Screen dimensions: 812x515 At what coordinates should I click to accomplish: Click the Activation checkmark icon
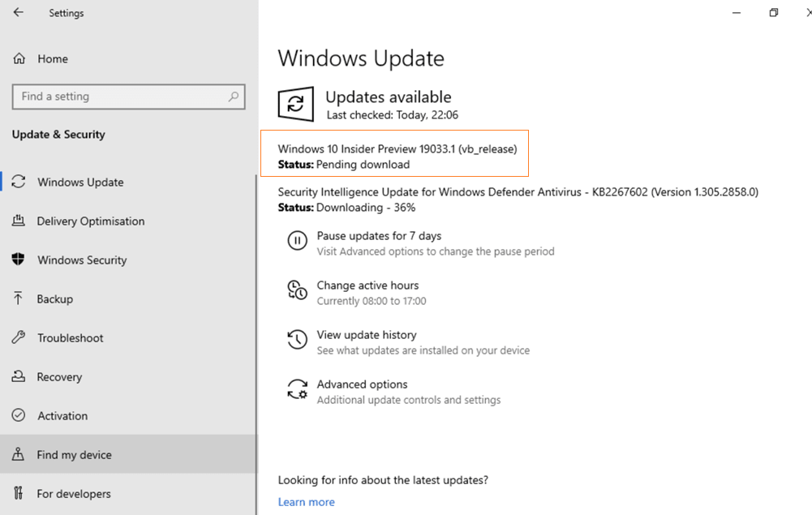coord(19,415)
